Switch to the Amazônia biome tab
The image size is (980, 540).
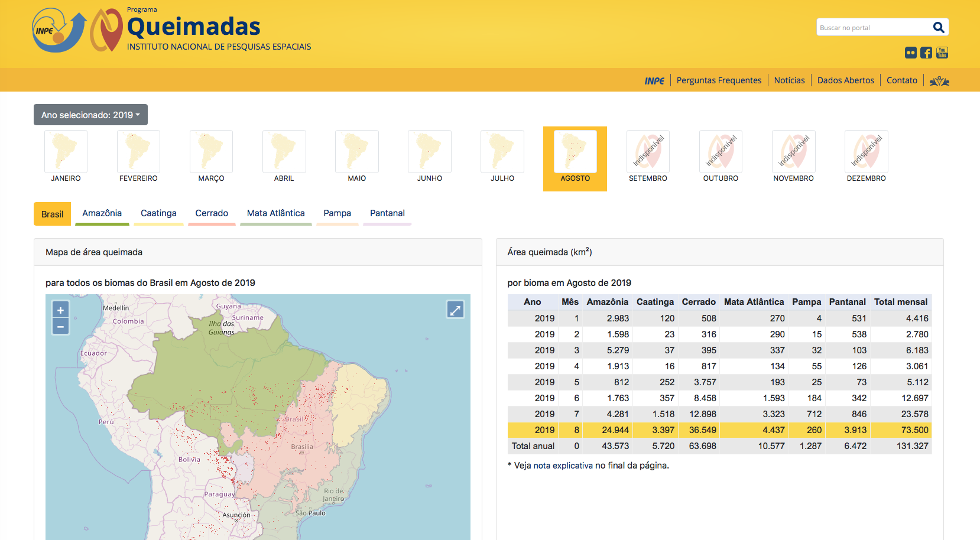click(x=102, y=213)
